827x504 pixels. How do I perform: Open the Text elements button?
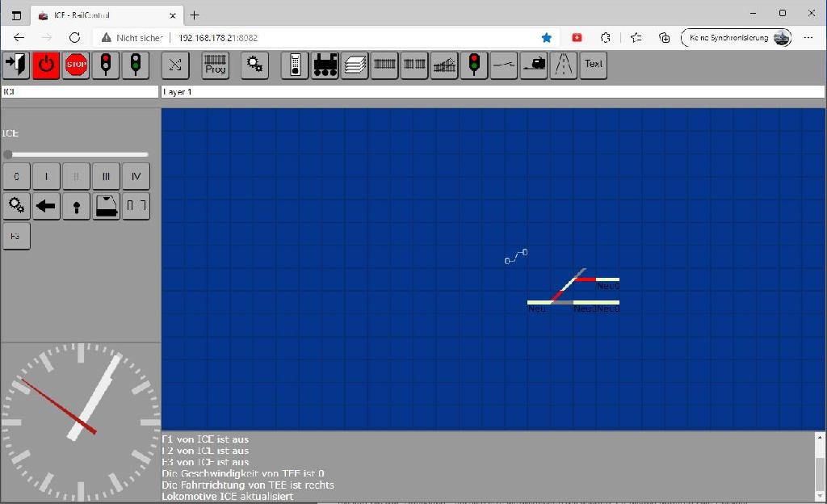[x=594, y=65]
